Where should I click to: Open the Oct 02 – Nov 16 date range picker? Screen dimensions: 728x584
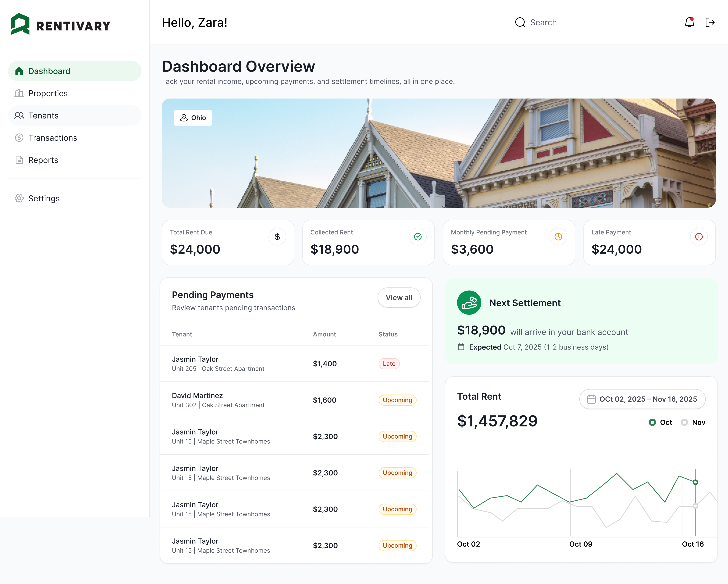coord(642,399)
